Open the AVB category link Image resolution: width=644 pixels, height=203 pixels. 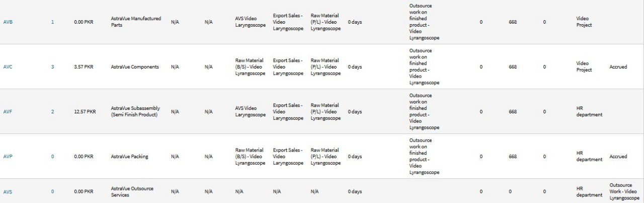(8, 22)
